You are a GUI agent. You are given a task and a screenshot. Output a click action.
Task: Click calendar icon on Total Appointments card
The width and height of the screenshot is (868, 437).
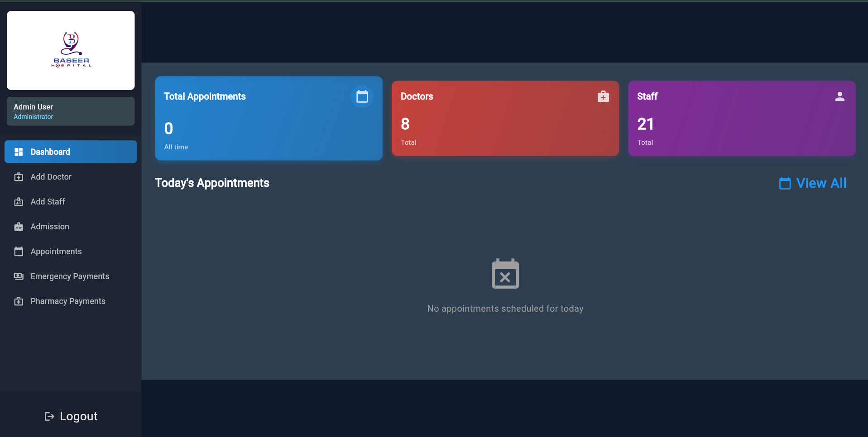click(x=362, y=96)
